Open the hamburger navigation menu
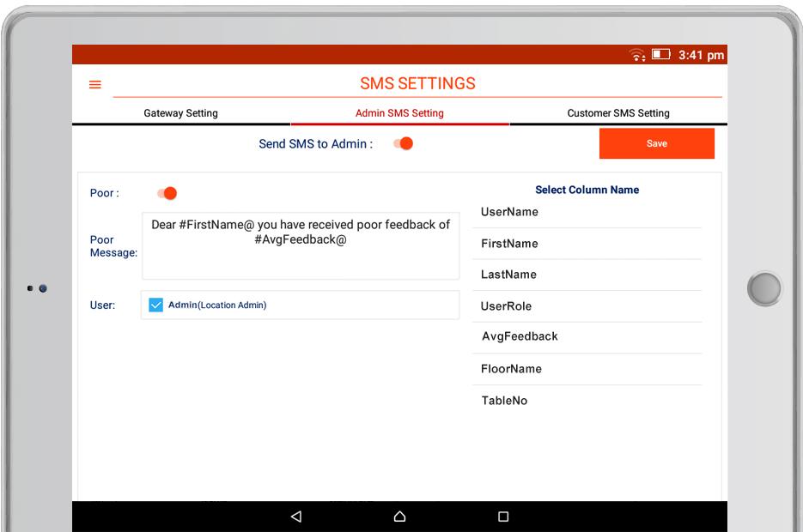Screen dimensions: 803x532 [95, 85]
